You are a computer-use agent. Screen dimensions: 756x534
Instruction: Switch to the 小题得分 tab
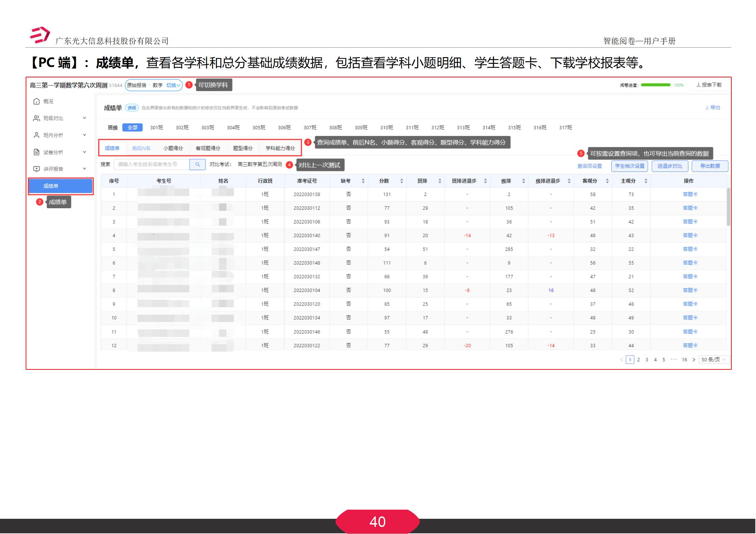click(173, 148)
